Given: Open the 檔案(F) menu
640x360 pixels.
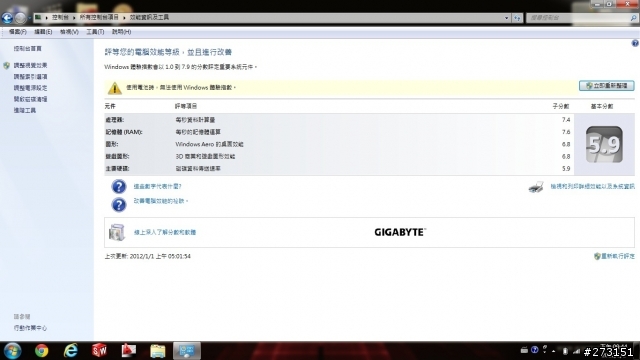Looking at the screenshot, I should click(x=18, y=32).
